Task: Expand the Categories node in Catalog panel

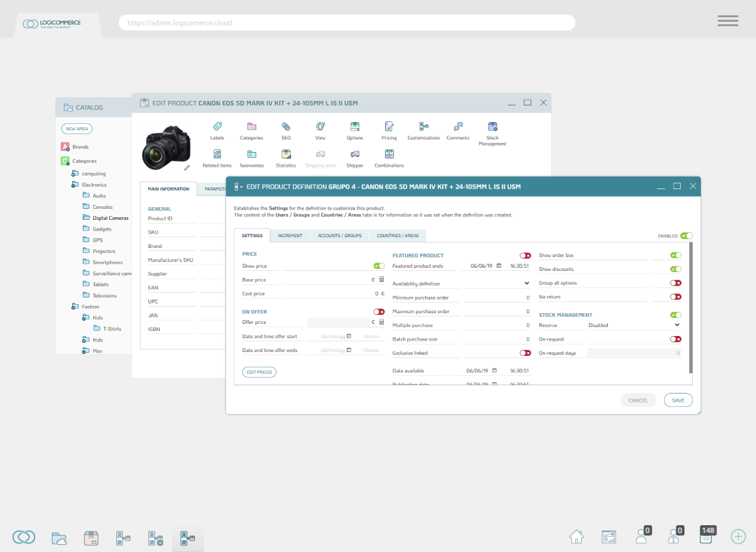Action: (65, 160)
